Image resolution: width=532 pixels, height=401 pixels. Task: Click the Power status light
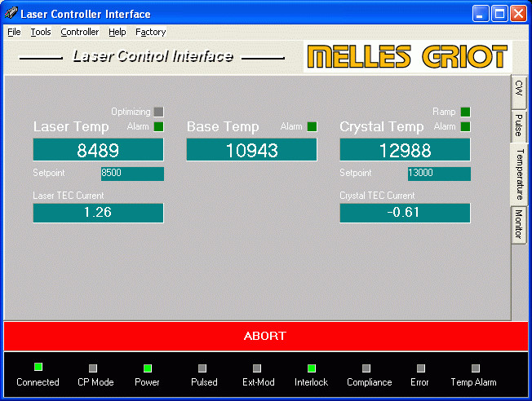point(148,368)
